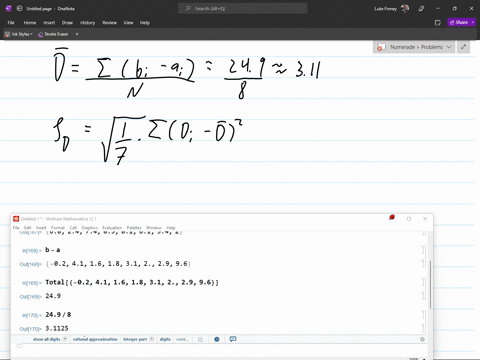Click the 'digits' suggestion button

[x=165, y=339]
